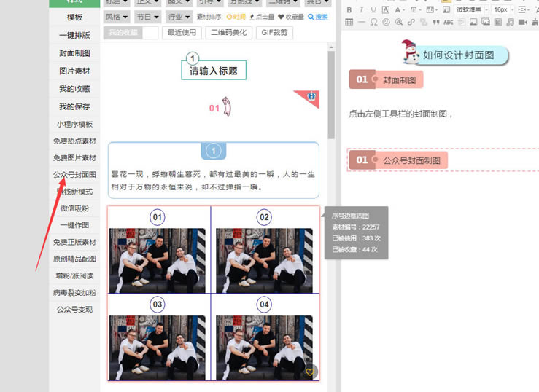This screenshot has height=392, width=539.
Task: Open the emoji smiley picker
Action: click(x=386, y=23)
